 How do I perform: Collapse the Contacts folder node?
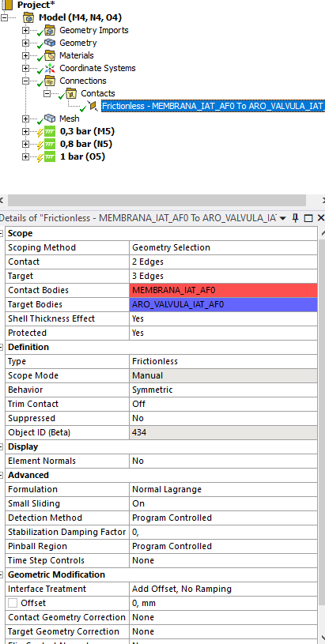pos(47,94)
